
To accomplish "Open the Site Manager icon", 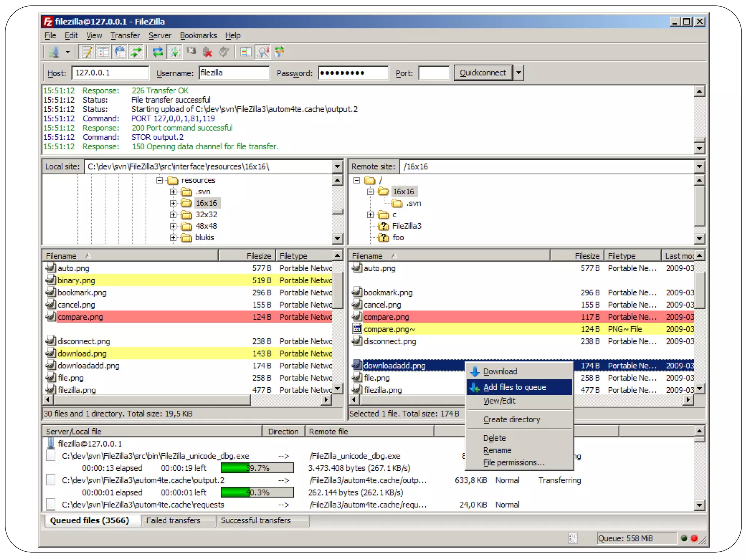I will pyautogui.click(x=54, y=52).
